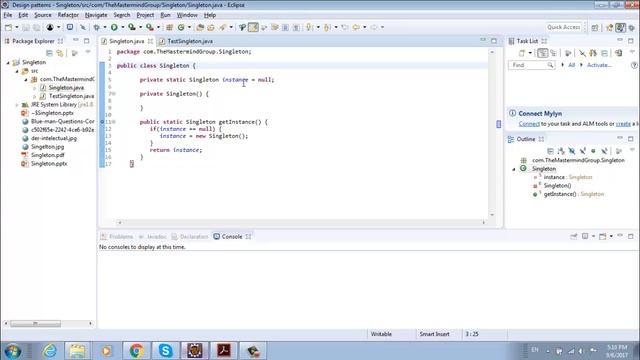Switch to the Declaration tab
Image resolution: width=640 pixels, height=360 pixels.
point(190,237)
